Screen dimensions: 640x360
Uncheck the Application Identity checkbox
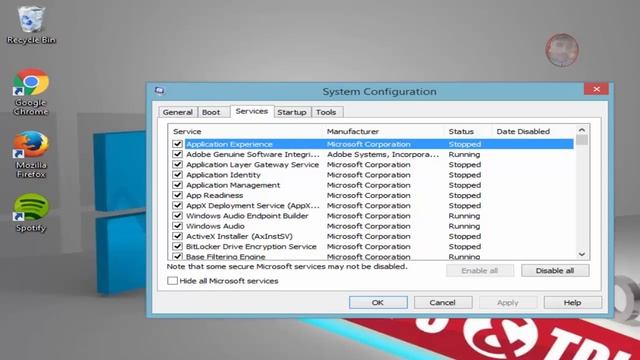[177, 175]
